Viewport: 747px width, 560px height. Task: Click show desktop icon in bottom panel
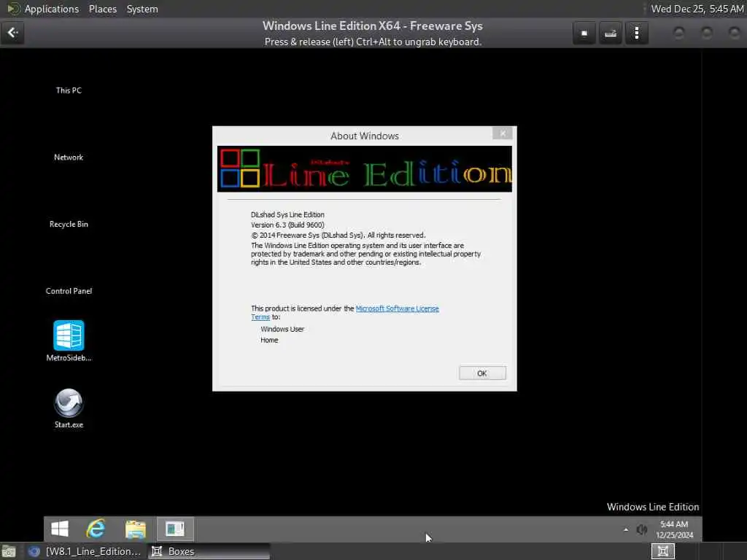coord(9,551)
